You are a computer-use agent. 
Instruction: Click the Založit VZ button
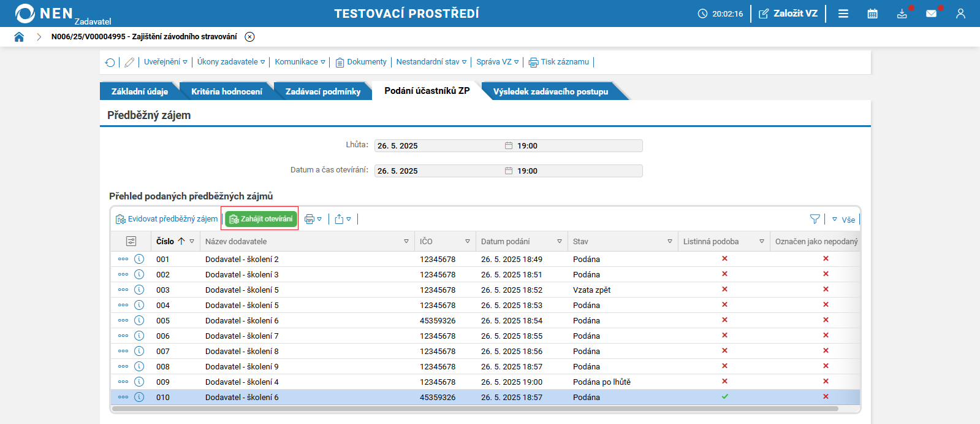click(788, 13)
